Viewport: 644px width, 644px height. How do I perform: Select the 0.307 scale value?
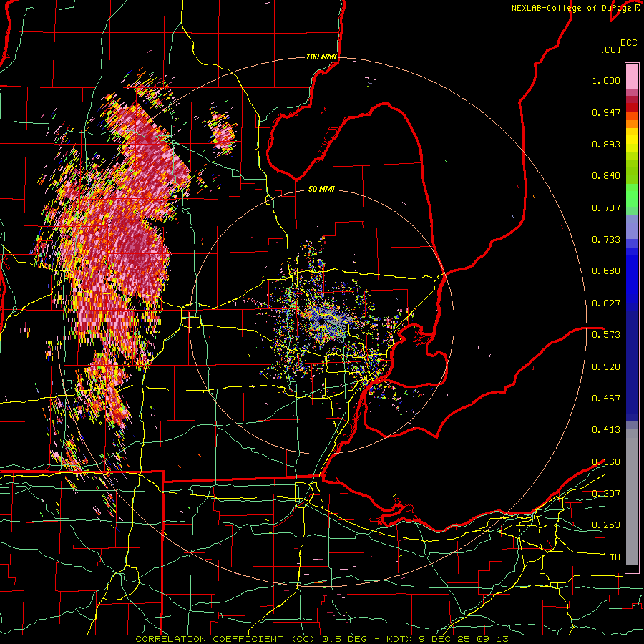tap(606, 493)
